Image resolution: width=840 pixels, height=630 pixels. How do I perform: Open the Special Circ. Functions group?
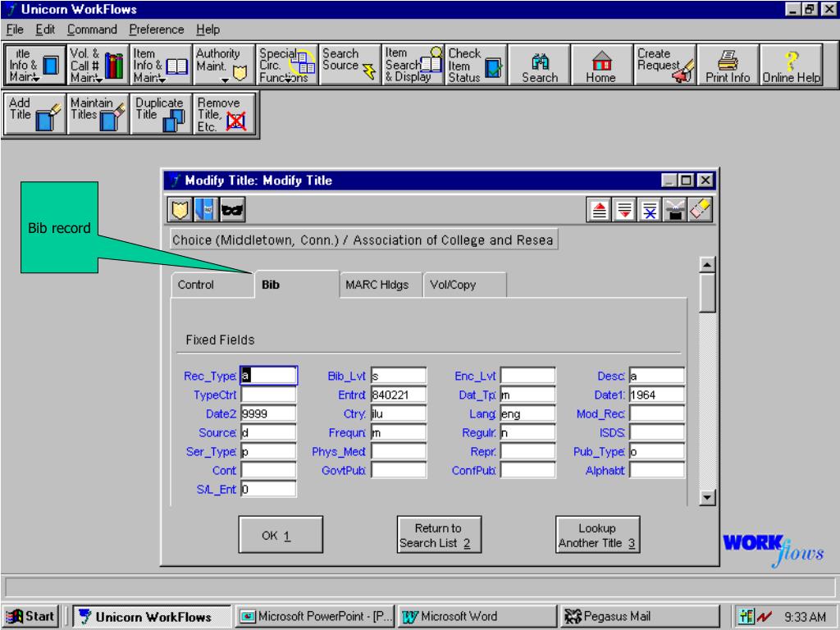pos(287,65)
